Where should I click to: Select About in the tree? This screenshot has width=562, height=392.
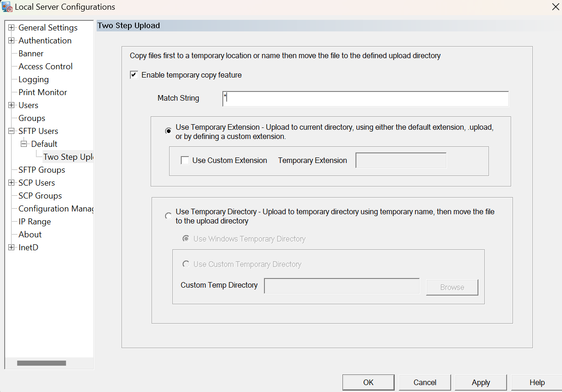point(30,235)
